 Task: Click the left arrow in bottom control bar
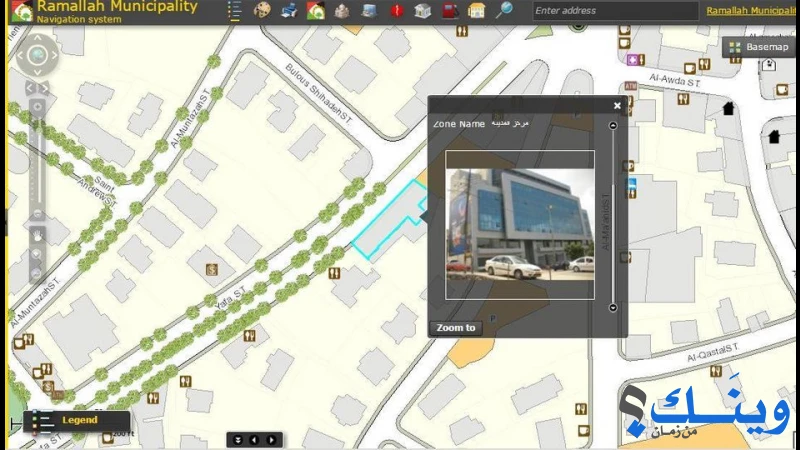pos(254,440)
